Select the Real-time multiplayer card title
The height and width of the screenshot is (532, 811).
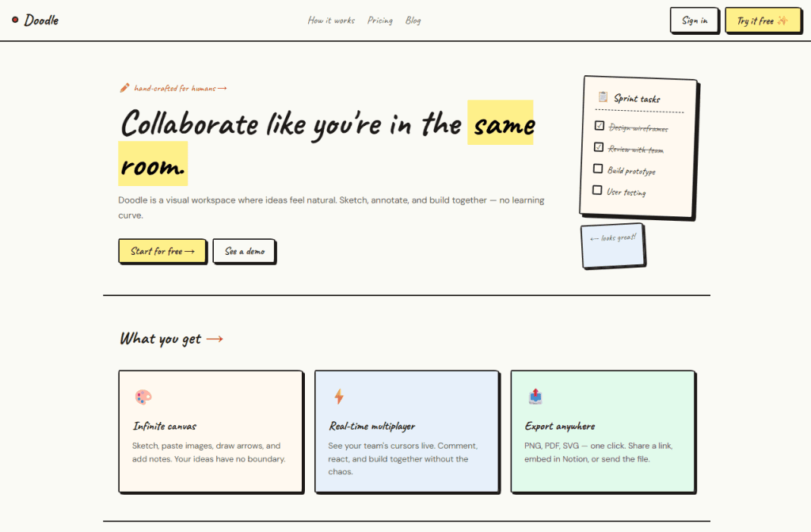click(x=372, y=426)
